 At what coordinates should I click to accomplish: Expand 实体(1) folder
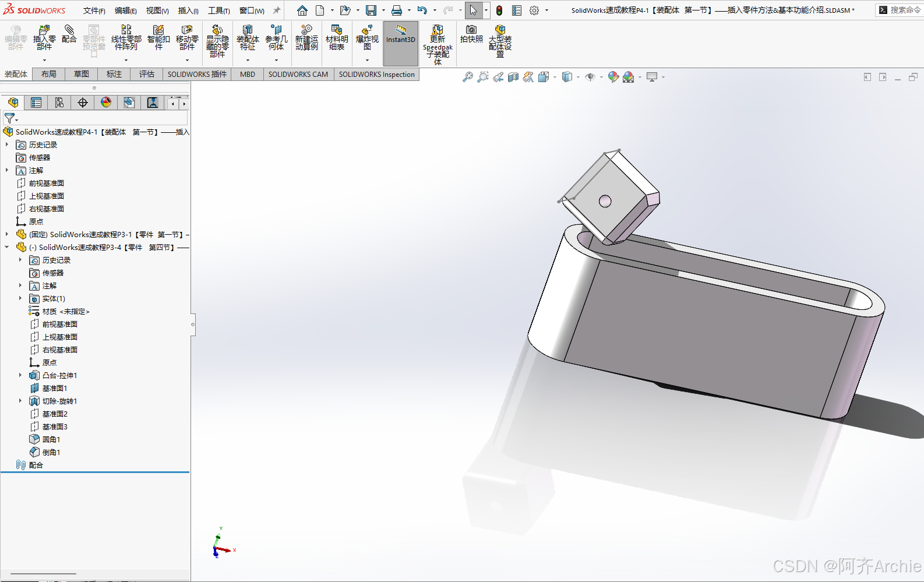tap(20, 298)
